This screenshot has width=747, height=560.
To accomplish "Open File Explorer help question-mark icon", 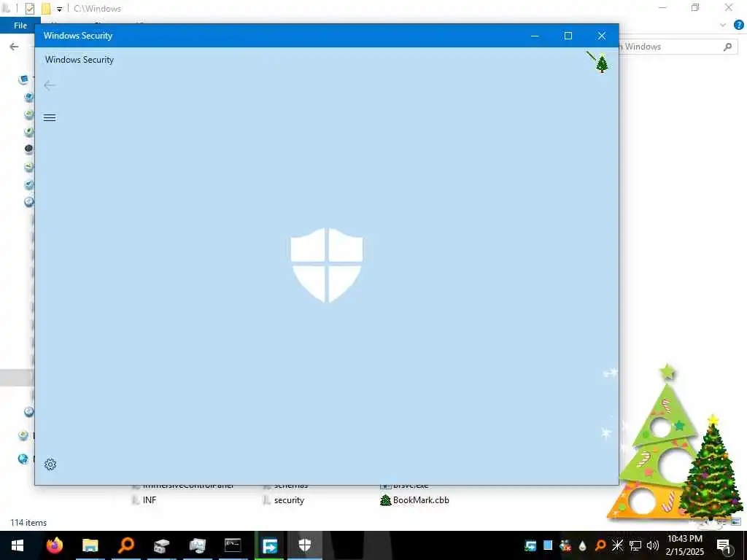I will 739,26.
